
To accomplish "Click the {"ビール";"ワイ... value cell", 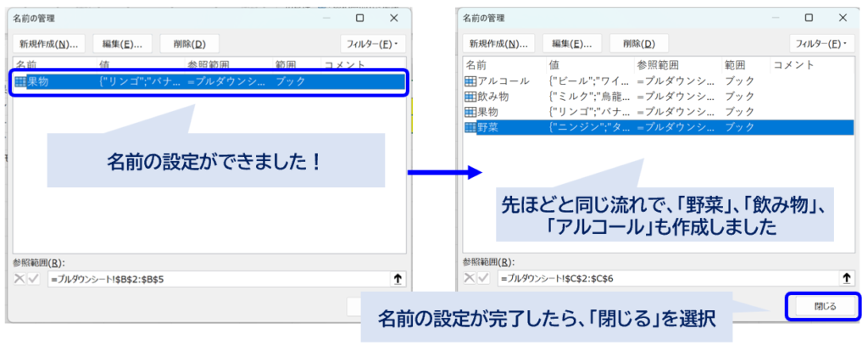I will point(590,81).
